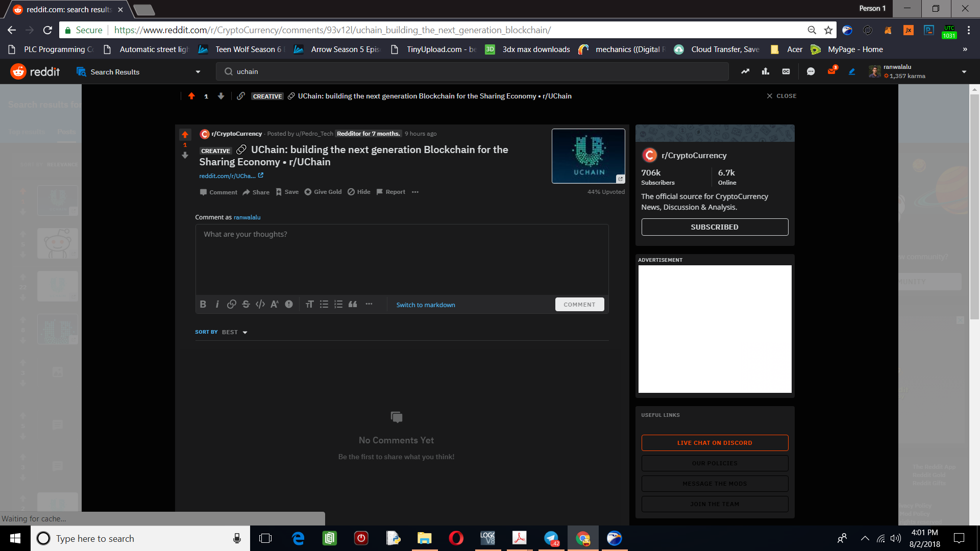The width and height of the screenshot is (980, 551).
Task: Upvote the UChain post in the post column
Action: 185,135
